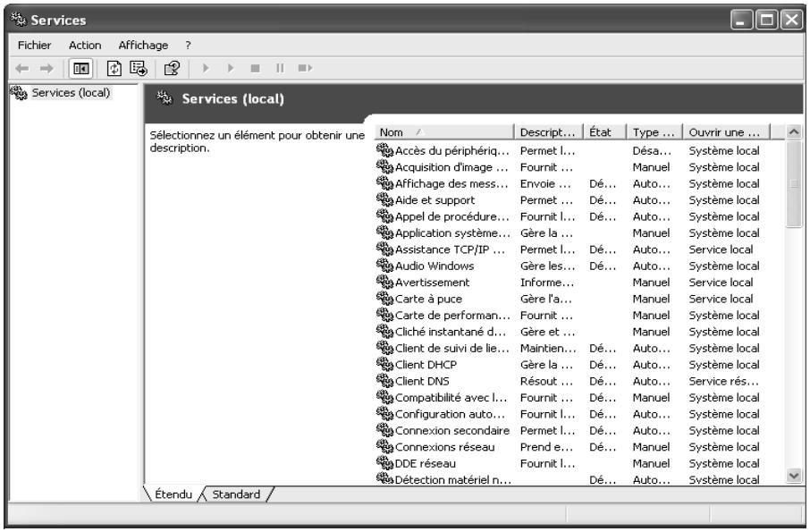This screenshot has width=810, height=532.
Task: Click Service rés... in Client DNS row
Action: (724, 381)
